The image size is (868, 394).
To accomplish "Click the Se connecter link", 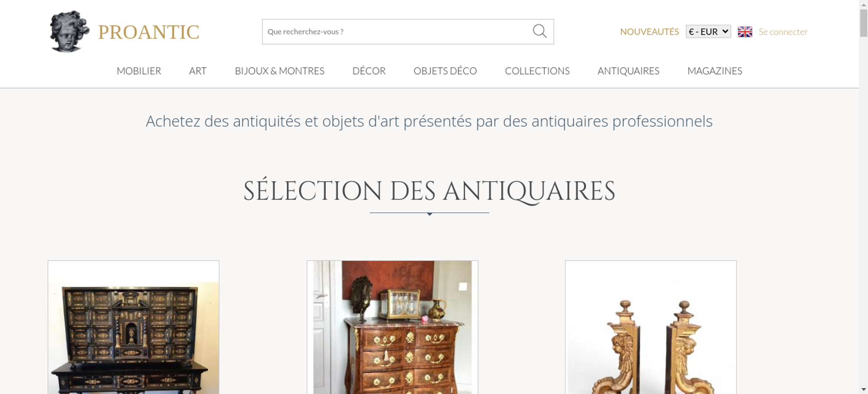I will pos(783,32).
